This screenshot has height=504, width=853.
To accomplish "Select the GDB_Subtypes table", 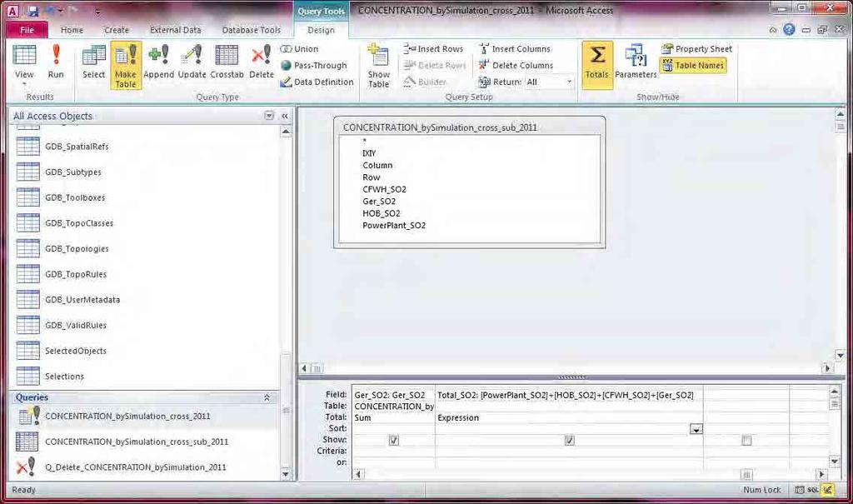I will click(x=73, y=172).
